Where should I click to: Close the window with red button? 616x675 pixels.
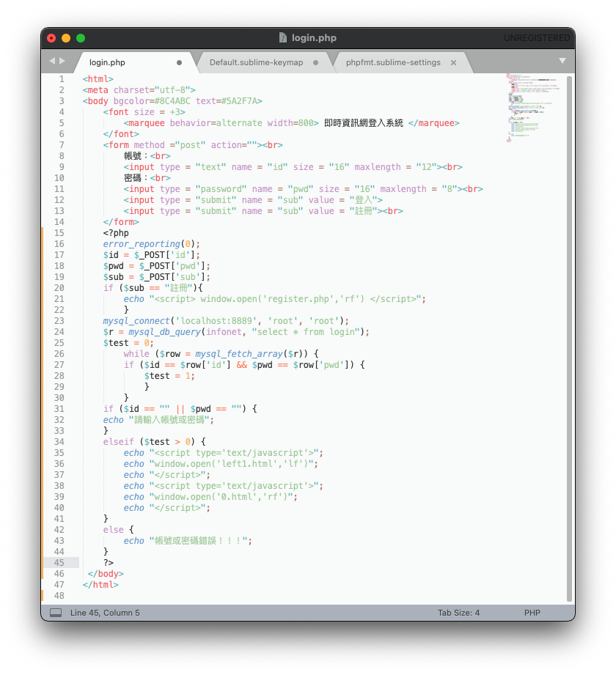click(51, 38)
